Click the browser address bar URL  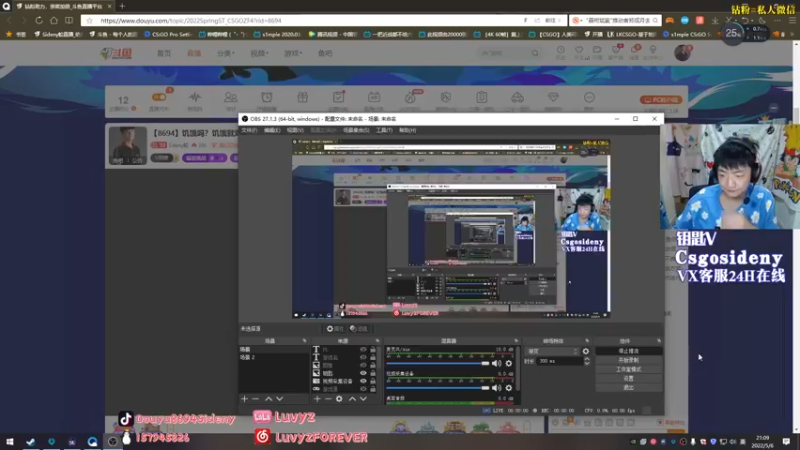[191, 20]
